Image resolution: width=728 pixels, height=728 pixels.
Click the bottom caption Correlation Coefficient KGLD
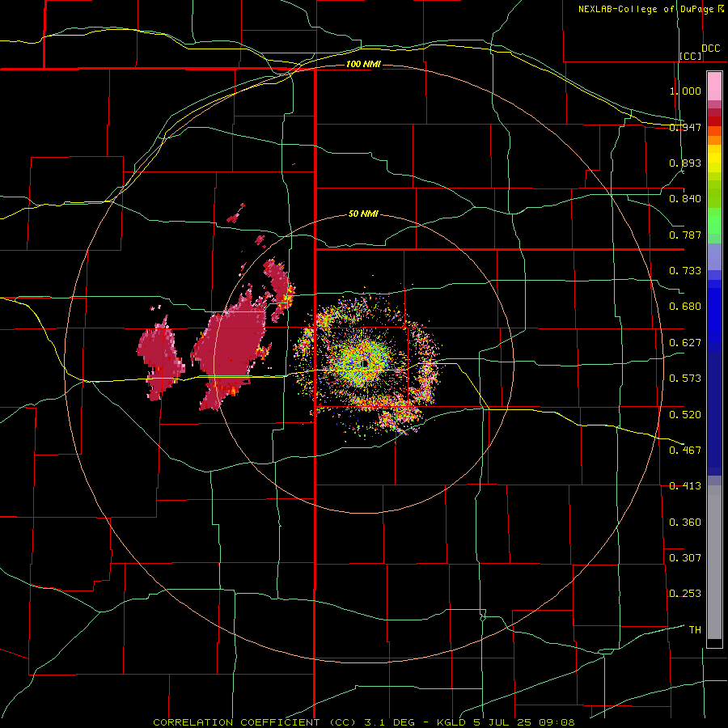click(x=364, y=722)
